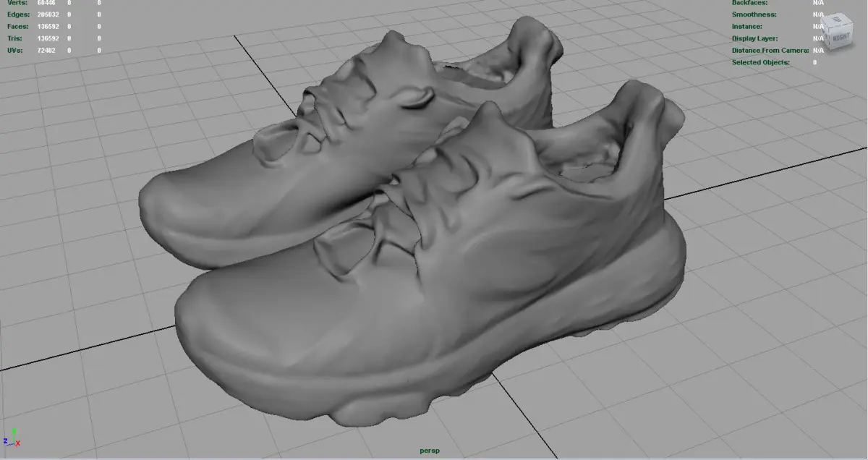Click the persp camera name label
Viewport: 868px width, 460px height.
point(429,451)
